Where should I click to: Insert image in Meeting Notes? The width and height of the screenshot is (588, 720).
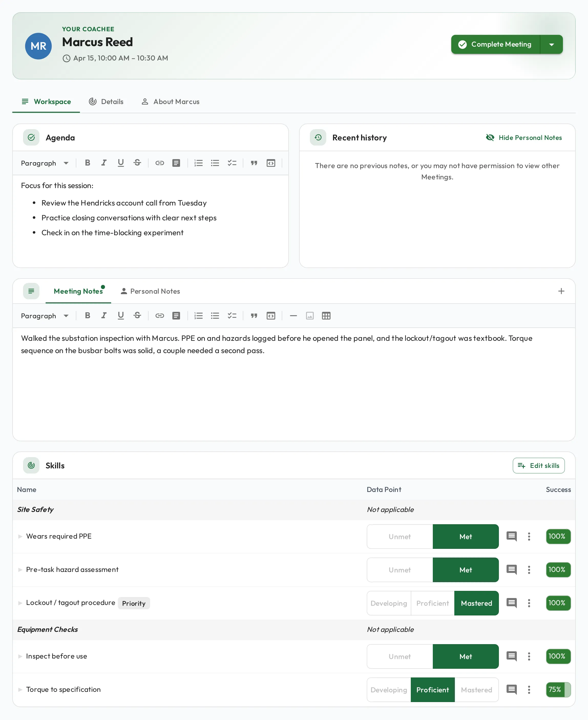pyautogui.click(x=310, y=316)
